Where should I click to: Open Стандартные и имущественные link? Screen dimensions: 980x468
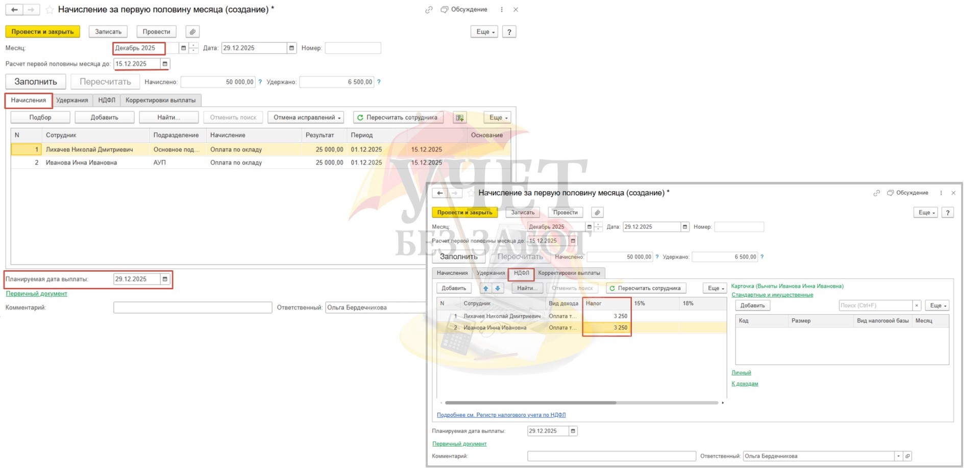click(x=772, y=295)
